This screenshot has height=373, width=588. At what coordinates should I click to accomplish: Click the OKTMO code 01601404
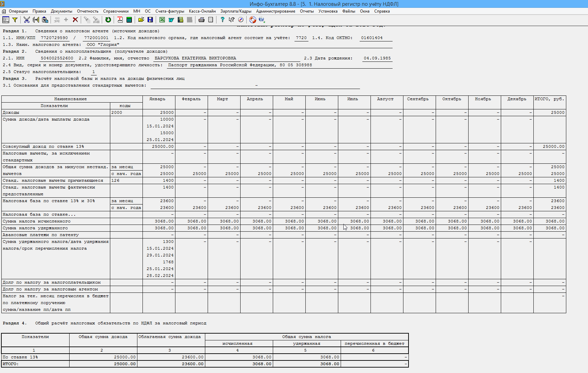[372, 38]
